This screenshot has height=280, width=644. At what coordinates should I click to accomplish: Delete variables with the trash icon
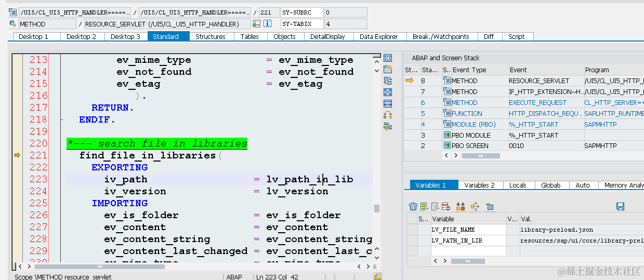click(x=413, y=207)
